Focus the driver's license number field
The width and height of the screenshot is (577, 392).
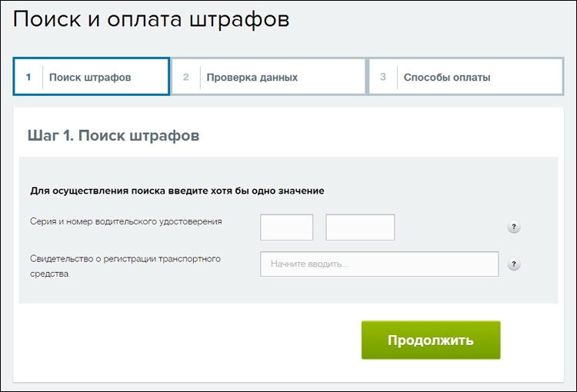(x=360, y=228)
